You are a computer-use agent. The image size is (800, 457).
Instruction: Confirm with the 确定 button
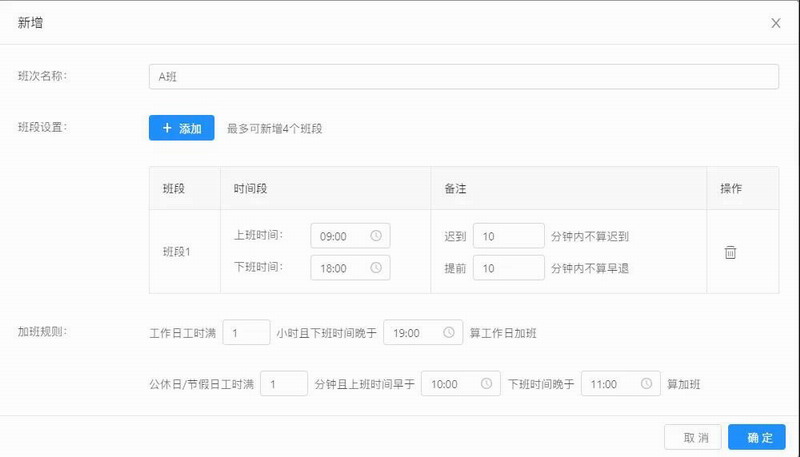click(x=757, y=437)
